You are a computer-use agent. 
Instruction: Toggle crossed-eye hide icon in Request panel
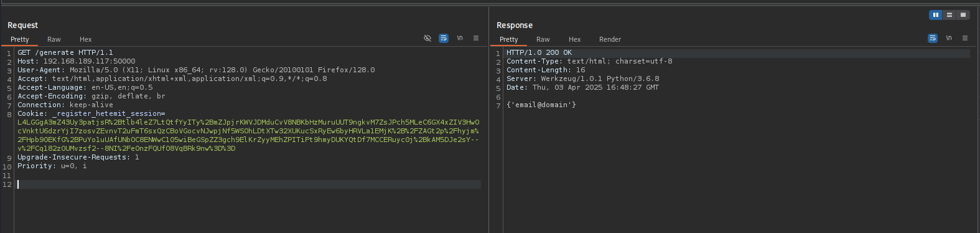tap(427, 38)
